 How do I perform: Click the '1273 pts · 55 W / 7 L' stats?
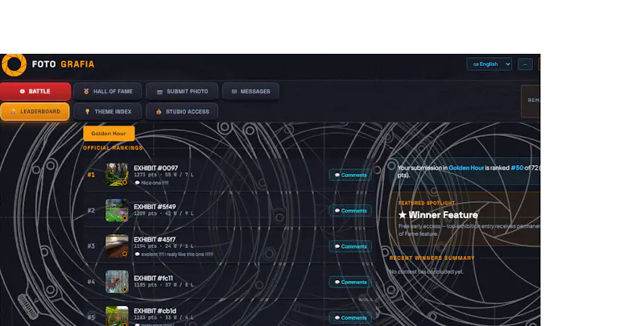coord(163,175)
